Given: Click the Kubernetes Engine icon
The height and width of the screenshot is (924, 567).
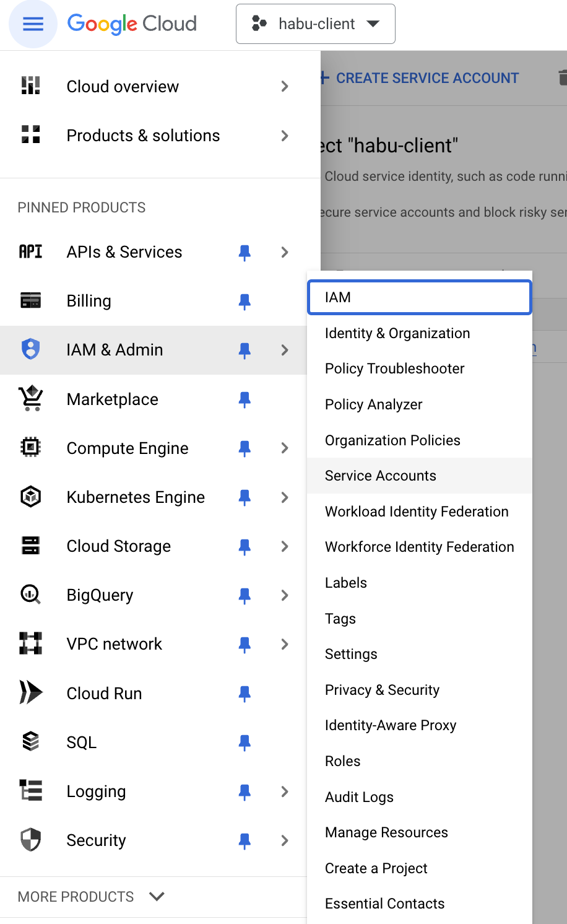Looking at the screenshot, I should coord(30,497).
